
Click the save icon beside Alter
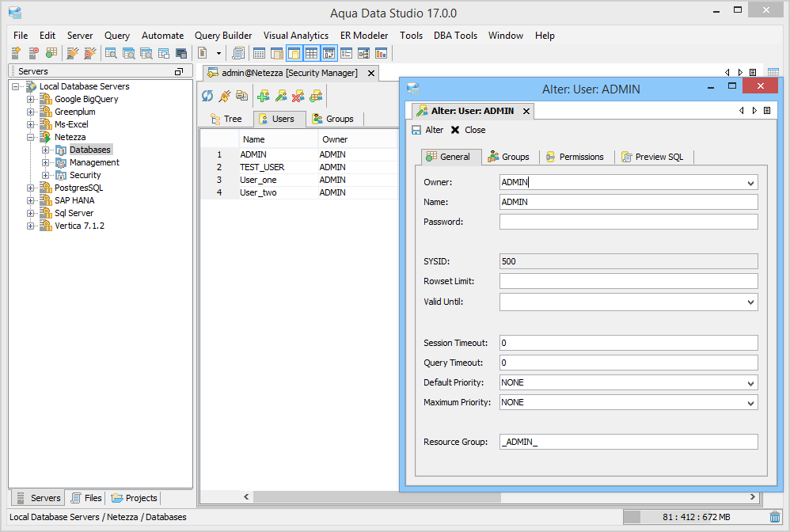(x=416, y=130)
